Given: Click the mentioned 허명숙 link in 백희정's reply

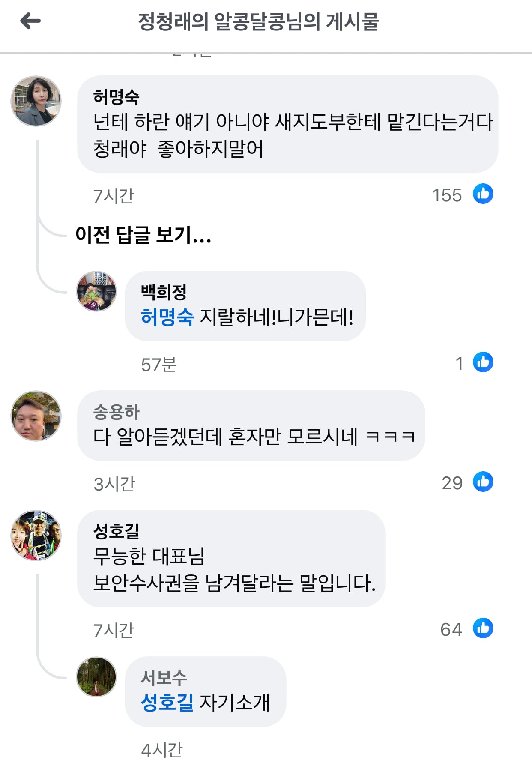Looking at the screenshot, I should pos(167,317).
